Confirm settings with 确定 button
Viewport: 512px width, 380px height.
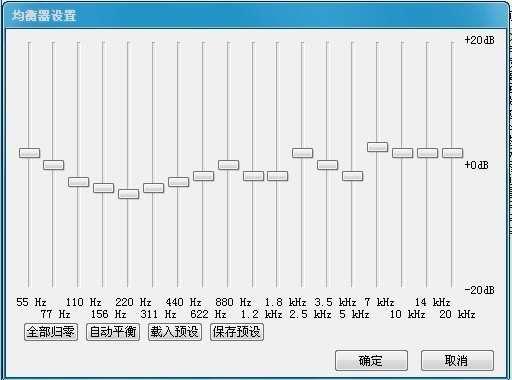point(371,360)
